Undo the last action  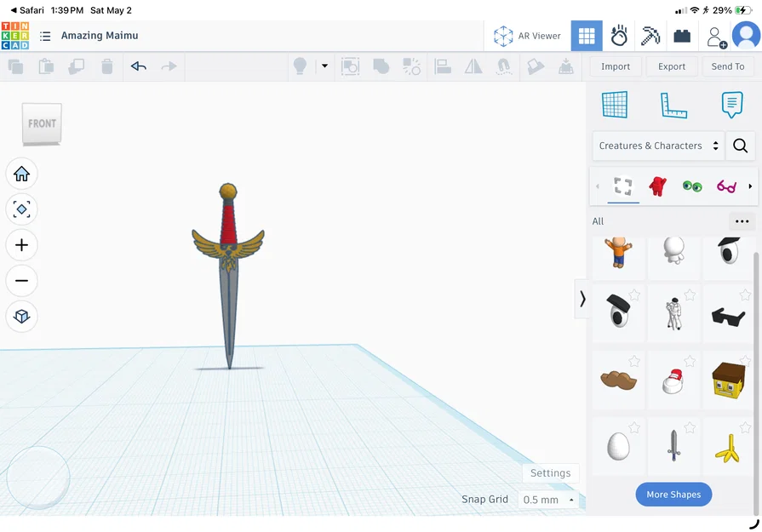pos(139,66)
